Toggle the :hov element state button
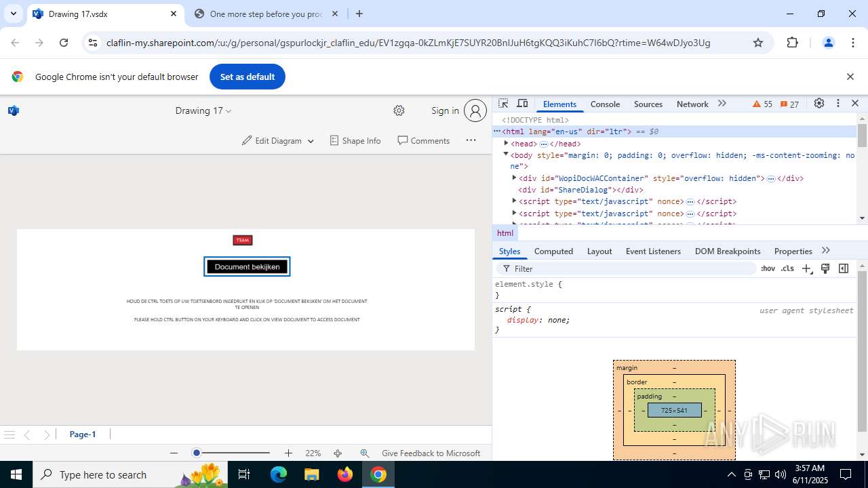 768,268
